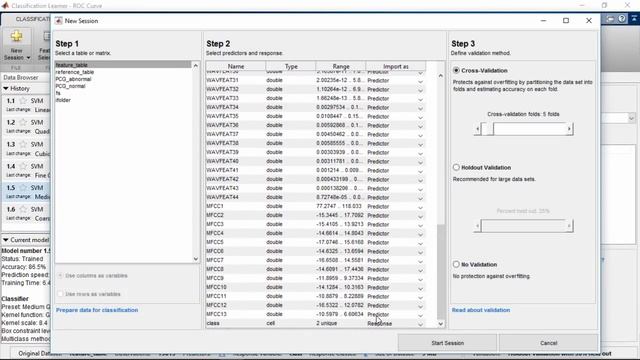The height and width of the screenshot is (360, 640).
Task: Open Import as dropdown for WAVFEAT44
Action: pyautogui.click(x=420, y=197)
